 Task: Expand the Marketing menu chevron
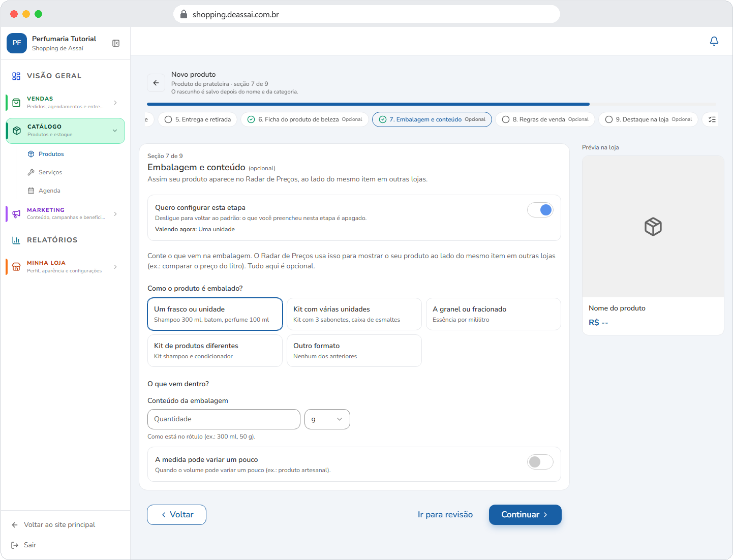(x=115, y=214)
